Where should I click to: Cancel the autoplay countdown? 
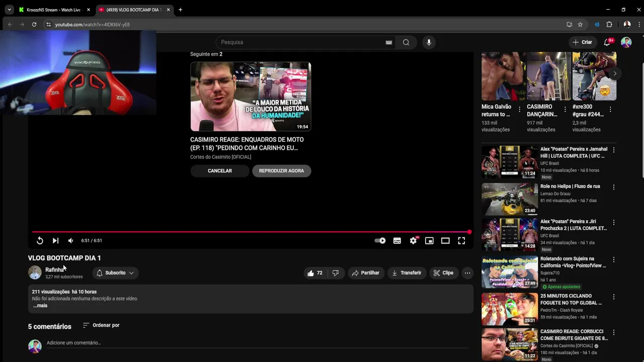click(x=220, y=171)
